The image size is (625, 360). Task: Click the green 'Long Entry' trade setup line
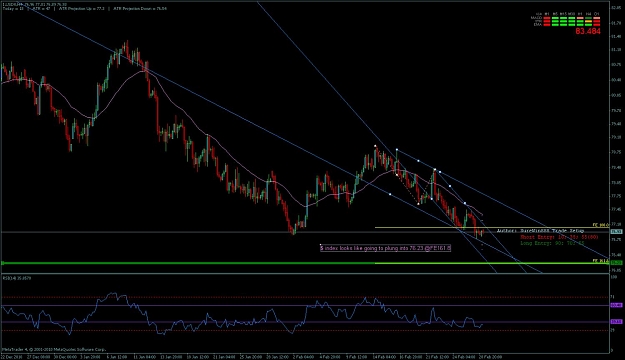click(552, 243)
